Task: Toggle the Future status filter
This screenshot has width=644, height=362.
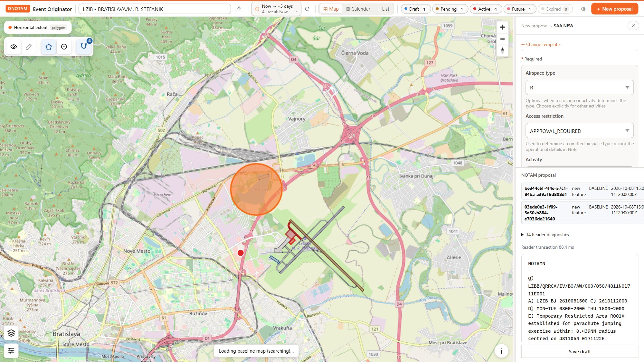Action: click(519, 9)
